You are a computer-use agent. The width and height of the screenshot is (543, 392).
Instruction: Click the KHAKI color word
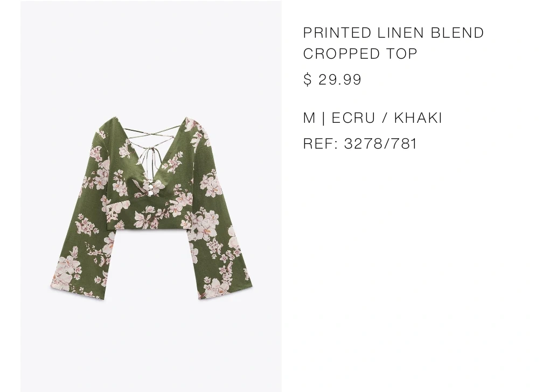[418, 118]
